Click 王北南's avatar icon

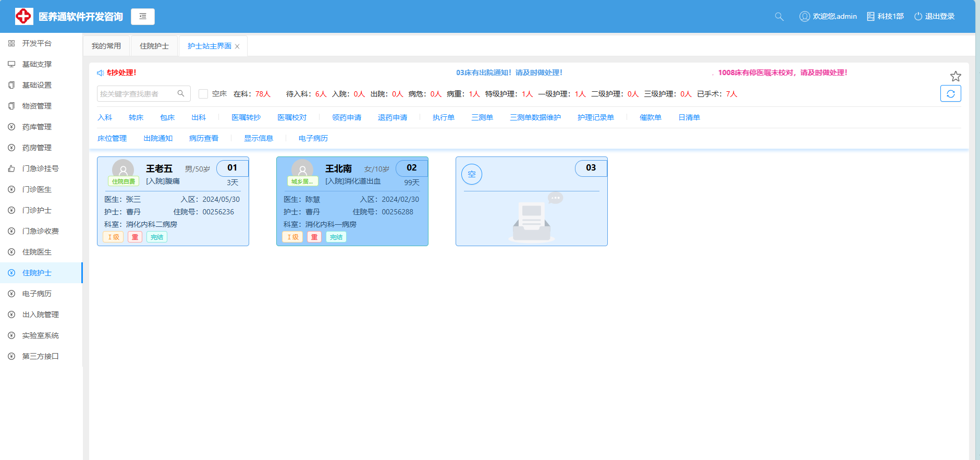pos(302,169)
